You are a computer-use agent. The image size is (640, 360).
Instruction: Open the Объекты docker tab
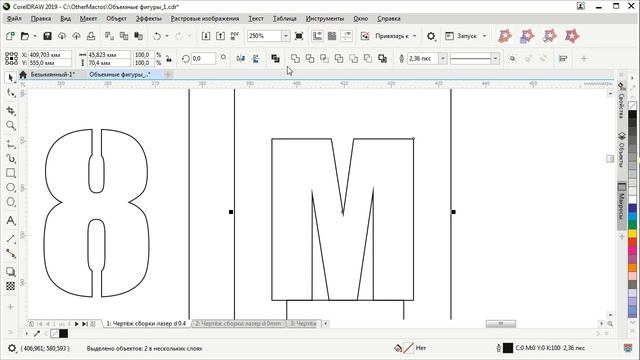tap(622, 149)
